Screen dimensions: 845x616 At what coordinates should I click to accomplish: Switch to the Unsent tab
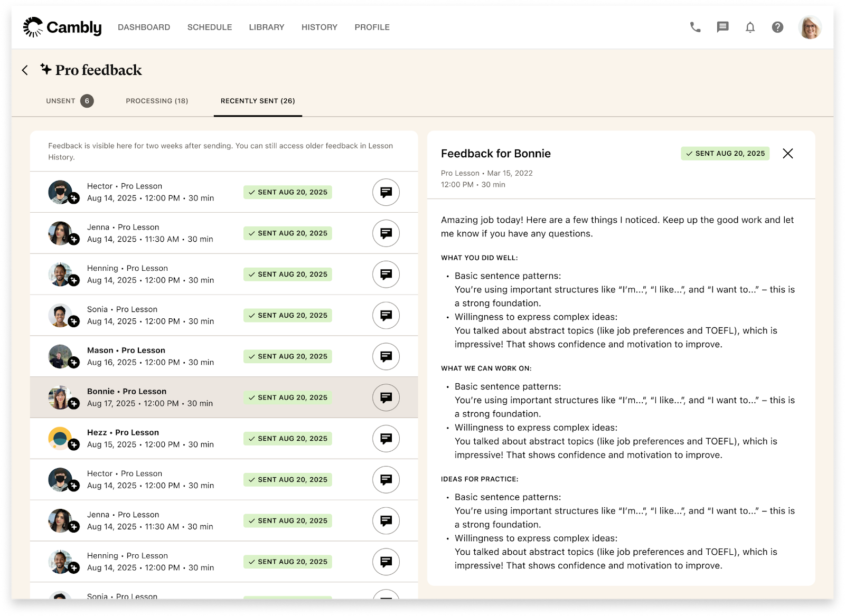coord(69,101)
